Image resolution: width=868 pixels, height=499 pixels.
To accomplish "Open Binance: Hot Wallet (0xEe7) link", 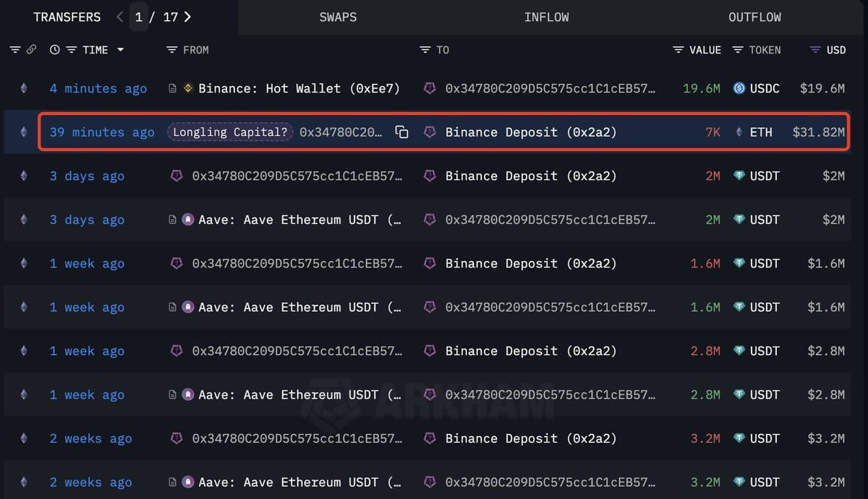I will (299, 88).
